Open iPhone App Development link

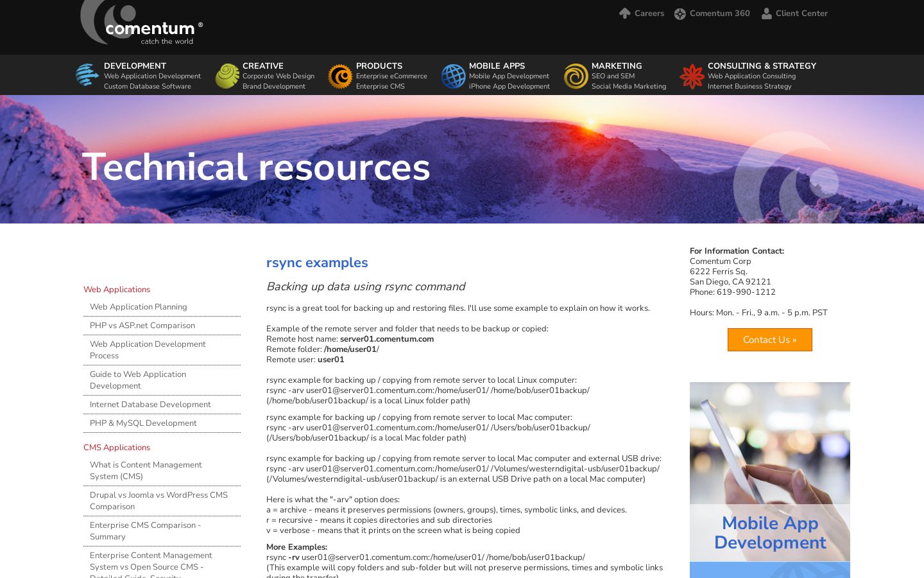coord(509,87)
